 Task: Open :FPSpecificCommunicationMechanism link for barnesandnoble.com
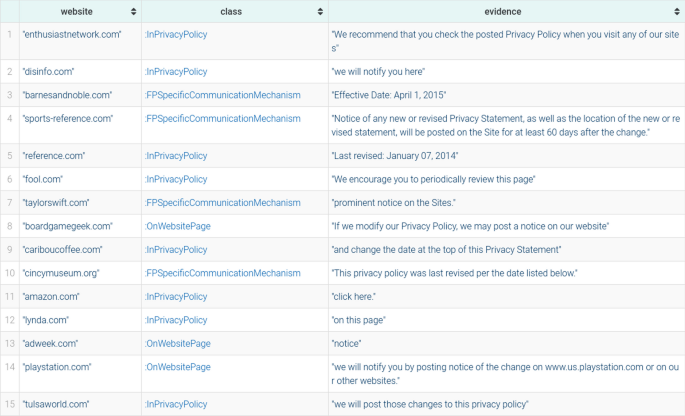[222, 95]
